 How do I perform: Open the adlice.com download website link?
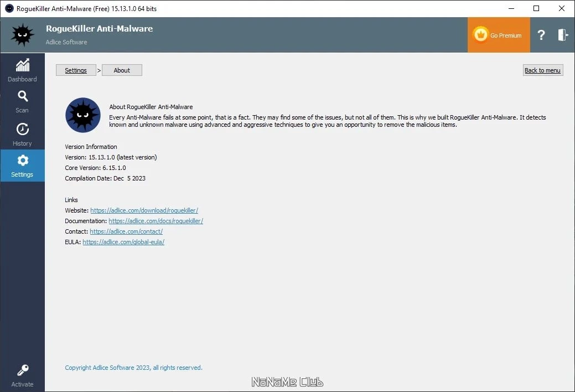point(144,210)
